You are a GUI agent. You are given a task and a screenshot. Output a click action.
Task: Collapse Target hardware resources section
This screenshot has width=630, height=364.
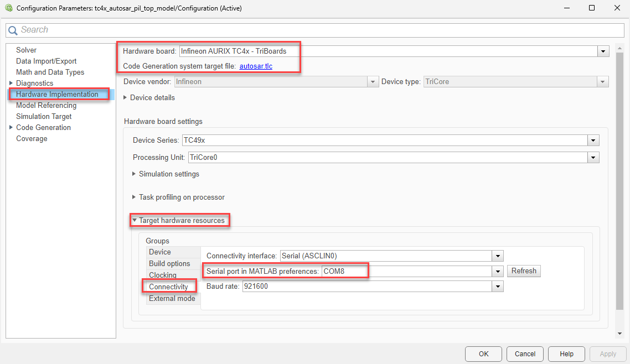point(134,220)
